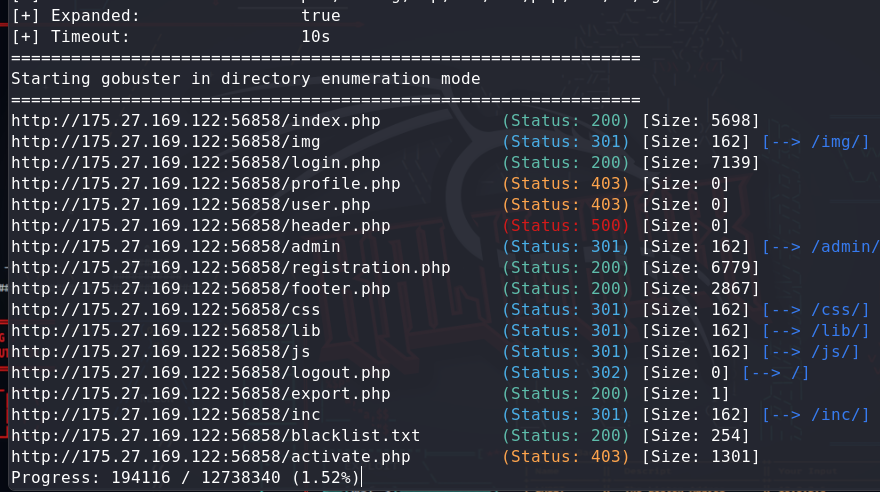Click the header.php URL
This screenshot has height=492, width=880.
[x=200, y=226]
